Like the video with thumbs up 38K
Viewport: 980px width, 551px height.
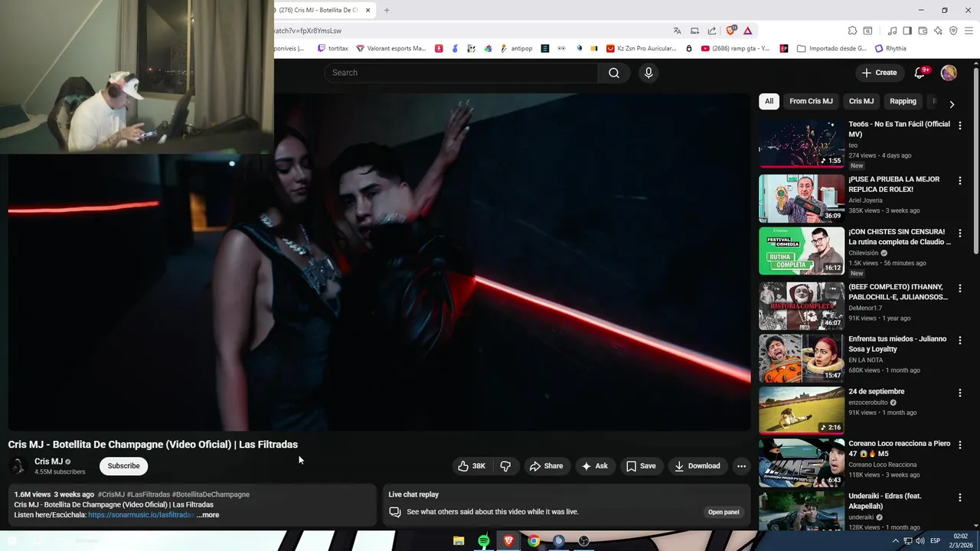(472, 466)
